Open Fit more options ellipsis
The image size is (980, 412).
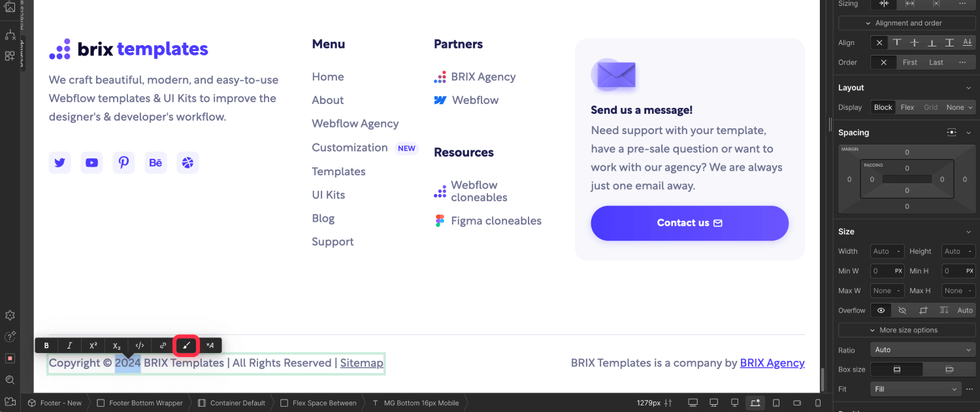[969, 389]
